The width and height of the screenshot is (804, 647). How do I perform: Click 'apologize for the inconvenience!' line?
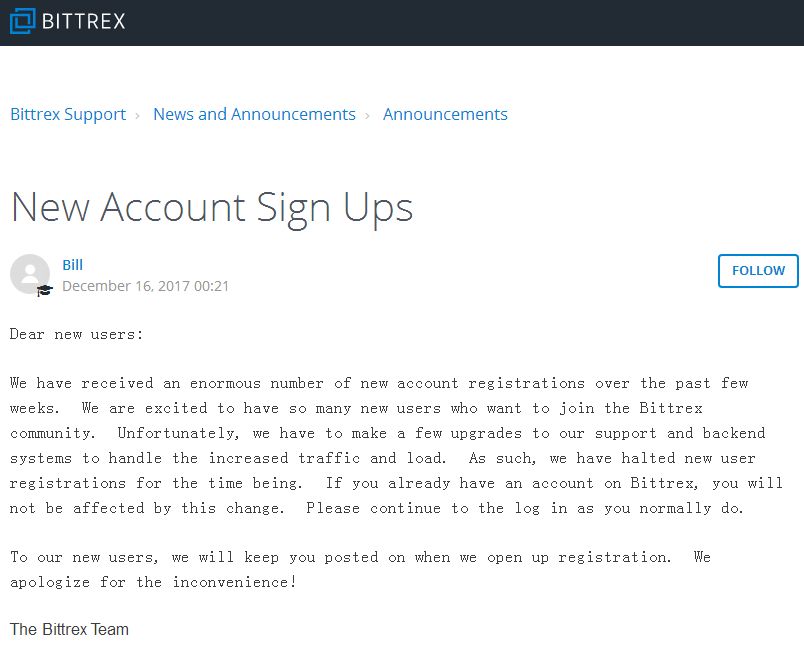point(153,582)
